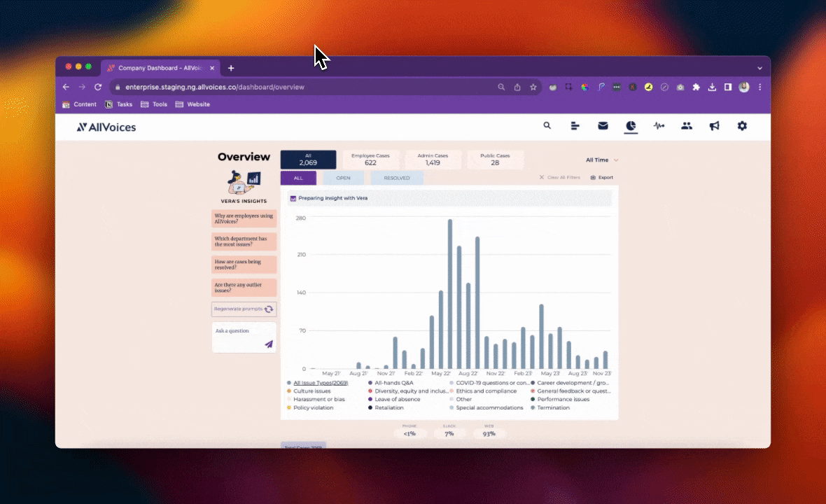
Task: Toggle the Culture issues legend entry
Action: coord(309,391)
